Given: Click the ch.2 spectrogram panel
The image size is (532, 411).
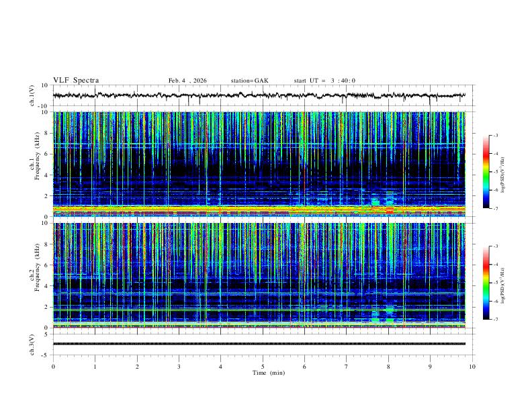Looking at the screenshot, I should coord(259,275).
